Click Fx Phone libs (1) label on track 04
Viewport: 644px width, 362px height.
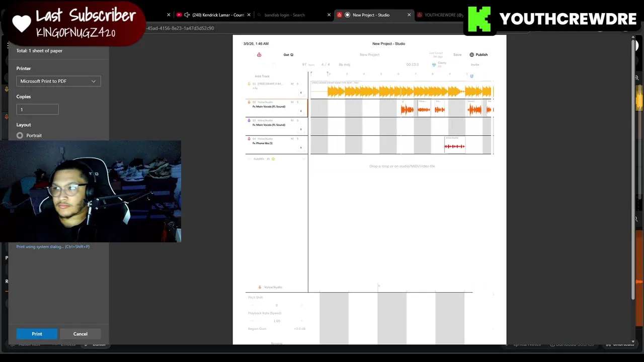coord(262,143)
